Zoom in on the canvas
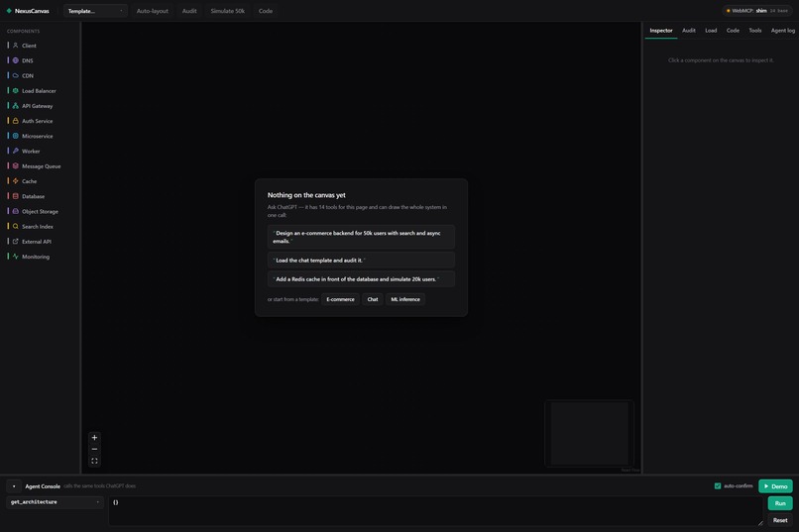 [94, 437]
